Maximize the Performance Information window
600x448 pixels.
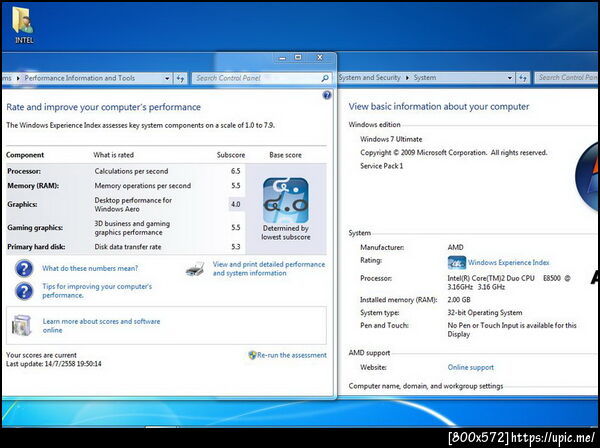click(298, 58)
